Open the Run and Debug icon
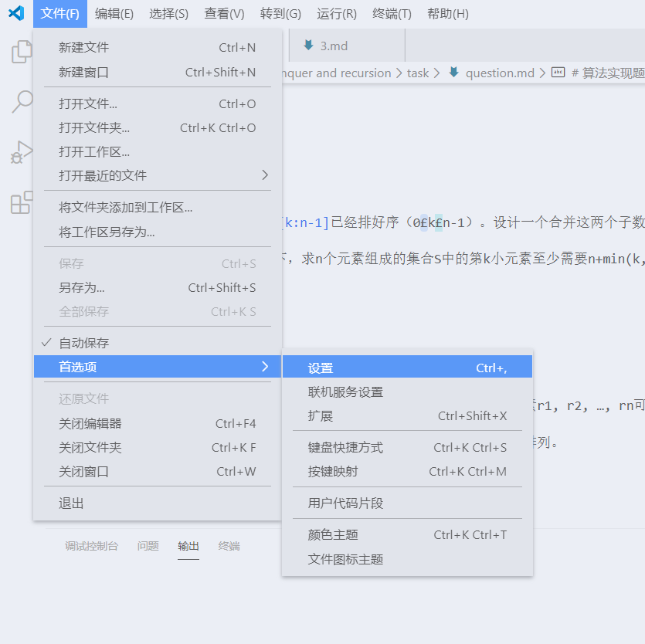The height and width of the screenshot is (644, 645). pyautogui.click(x=21, y=151)
